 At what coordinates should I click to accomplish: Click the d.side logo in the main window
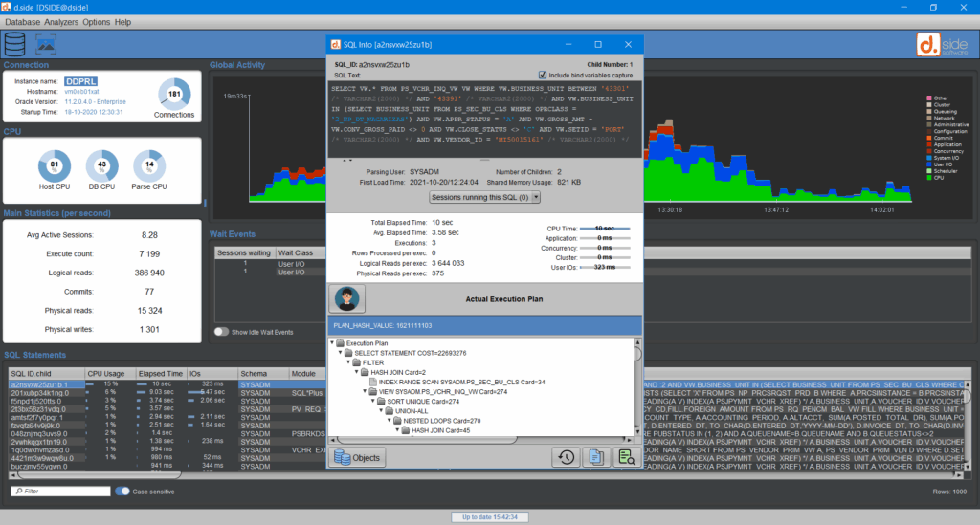tap(944, 45)
